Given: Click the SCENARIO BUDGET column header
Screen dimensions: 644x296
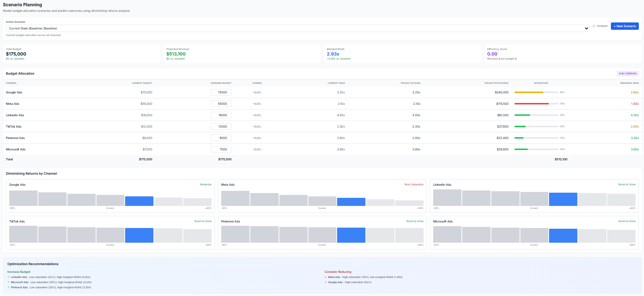Looking at the screenshot, I should 221,83.
